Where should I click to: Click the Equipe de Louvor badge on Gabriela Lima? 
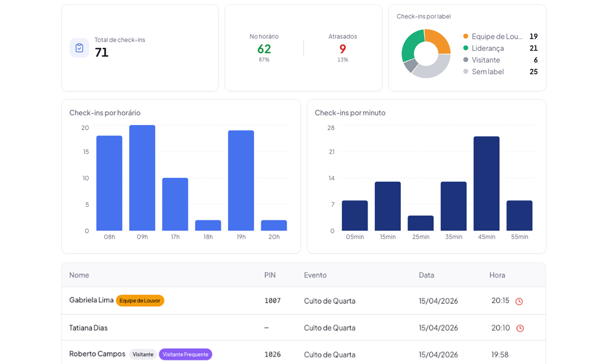pyautogui.click(x=140, y=301)
